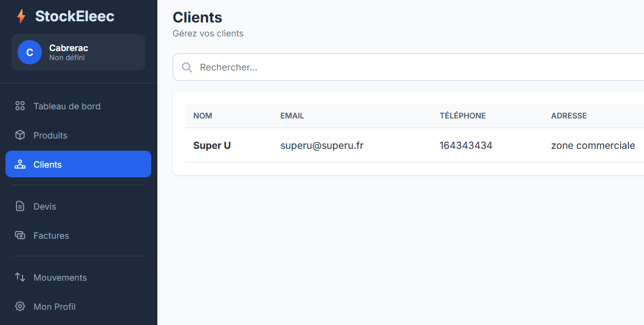Select the Produits box icon
The image size is (644, 325).
(20, 135)
